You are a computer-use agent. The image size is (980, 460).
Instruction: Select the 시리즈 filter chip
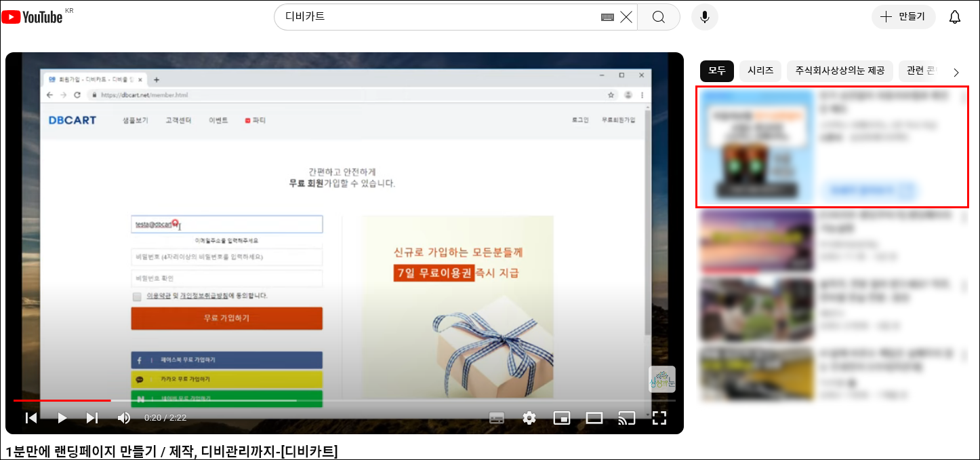click(760, 71)
